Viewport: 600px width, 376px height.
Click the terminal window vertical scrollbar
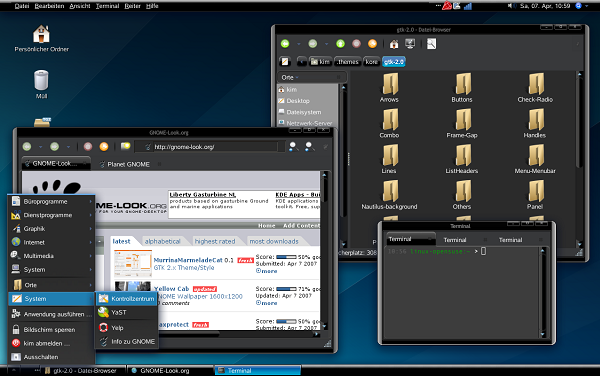pos(542,293)
